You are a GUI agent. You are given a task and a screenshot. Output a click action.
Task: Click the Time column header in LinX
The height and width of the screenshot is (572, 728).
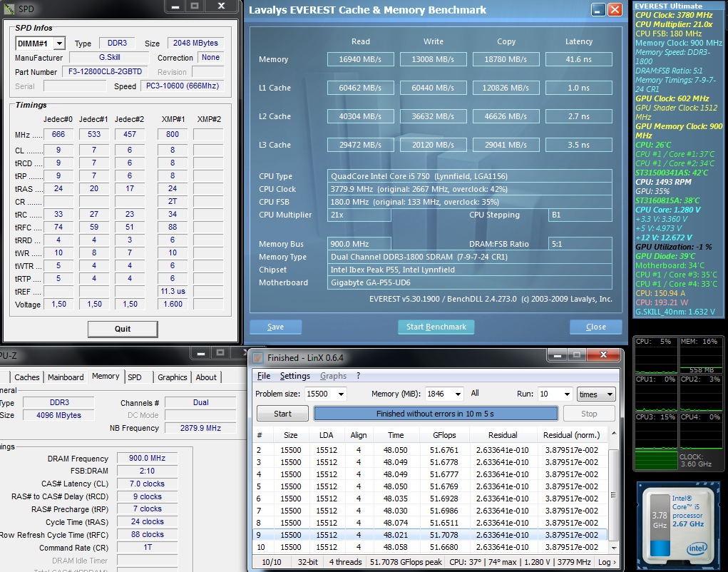point(396,435)
